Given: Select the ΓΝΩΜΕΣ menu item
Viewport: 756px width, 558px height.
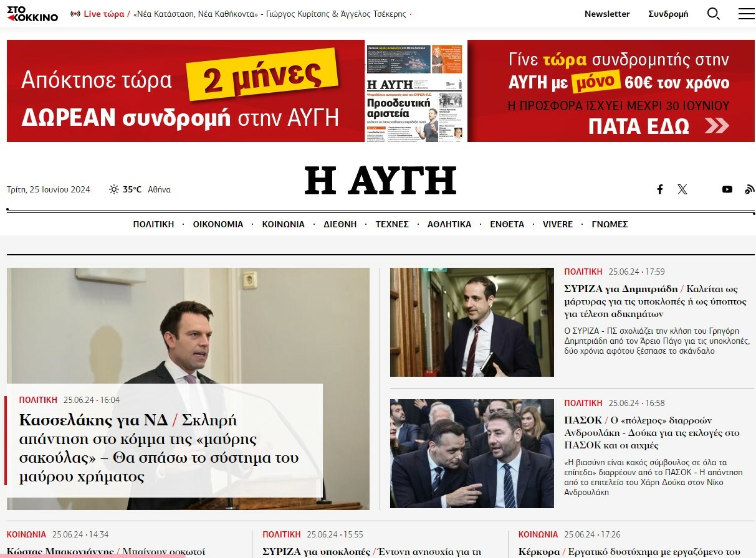Looking at the screenshot, I should (x=610, y=224).
